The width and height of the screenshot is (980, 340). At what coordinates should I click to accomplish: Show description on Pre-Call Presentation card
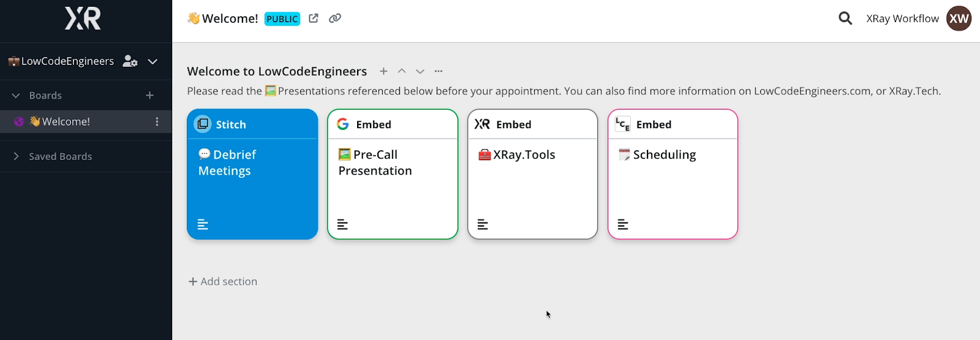coord(342,225)
